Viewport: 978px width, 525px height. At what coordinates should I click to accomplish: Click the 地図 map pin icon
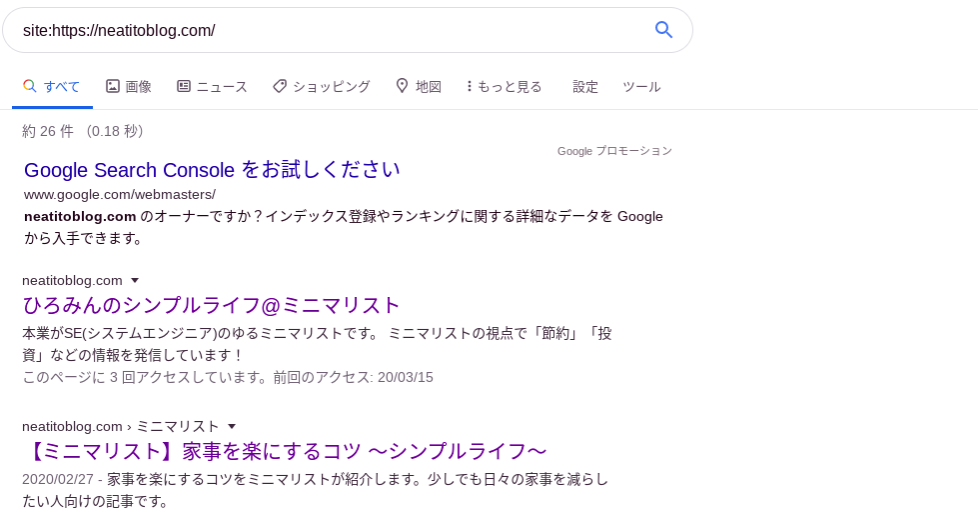tap(402, 85)
